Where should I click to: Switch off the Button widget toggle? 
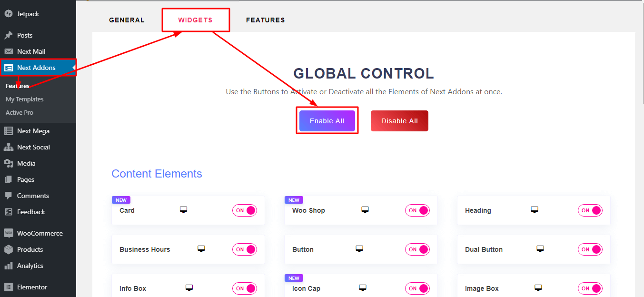coord(417,249)
